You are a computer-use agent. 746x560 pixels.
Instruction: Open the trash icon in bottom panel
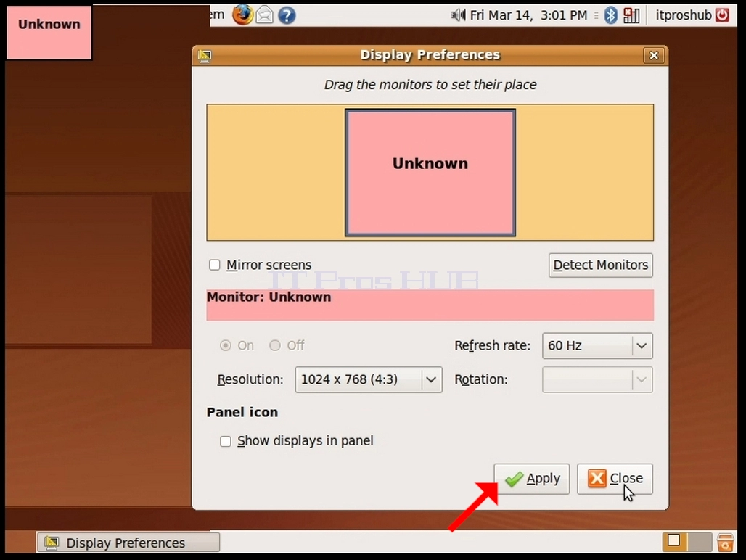click(725, 542)
